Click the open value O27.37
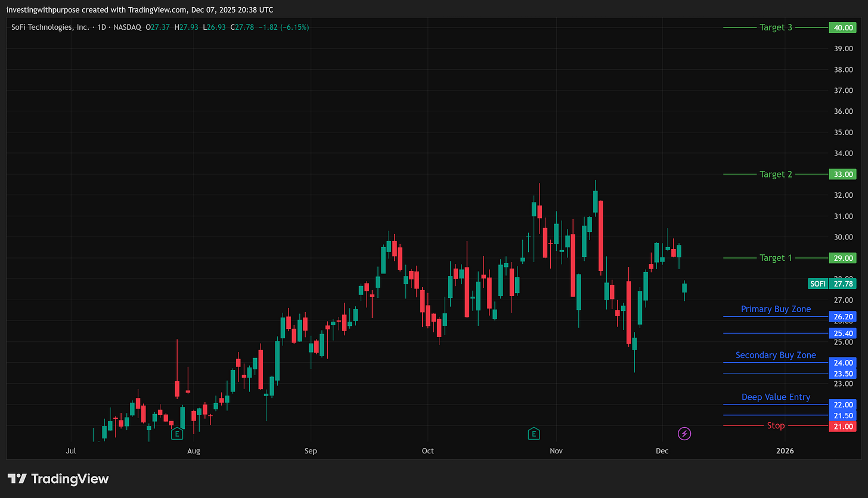This screenshot has height=498, width=868. pyautogui.click(x=158, y=27)
